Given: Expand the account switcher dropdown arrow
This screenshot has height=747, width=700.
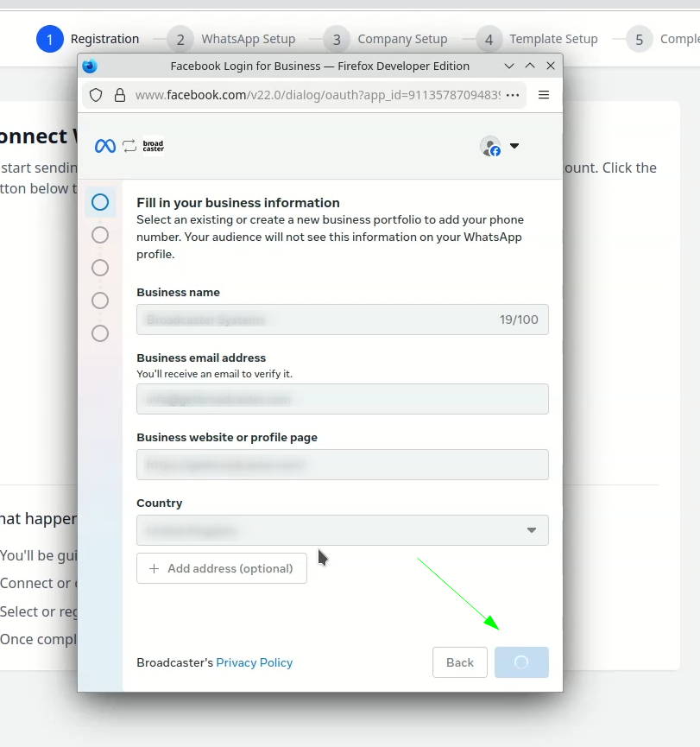Looking at the screenshot, I should [514, 146].
